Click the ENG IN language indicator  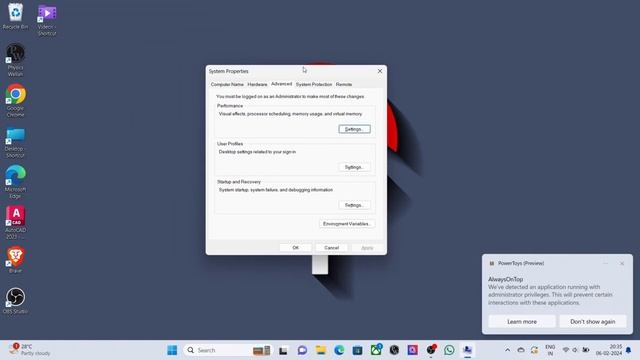click(550, 350)
